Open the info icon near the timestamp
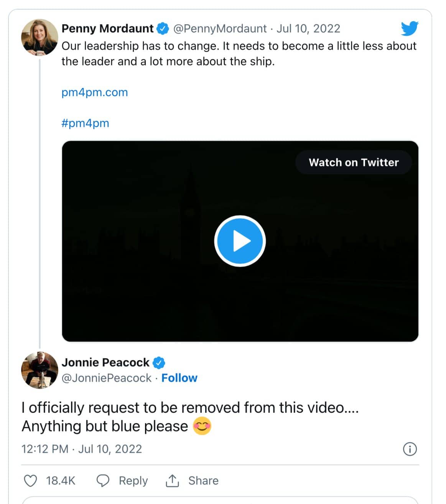 pyautogui.click(x=410, y=449)
